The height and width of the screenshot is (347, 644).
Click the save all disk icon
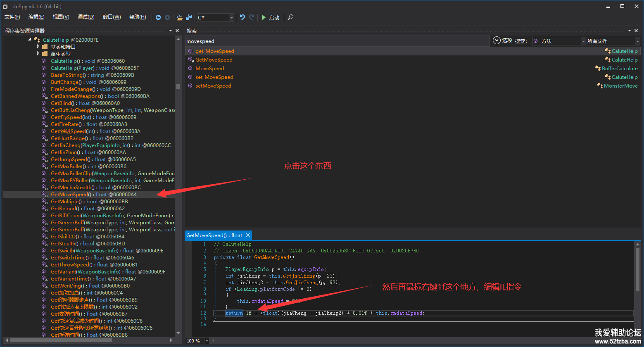pos(189,17)
